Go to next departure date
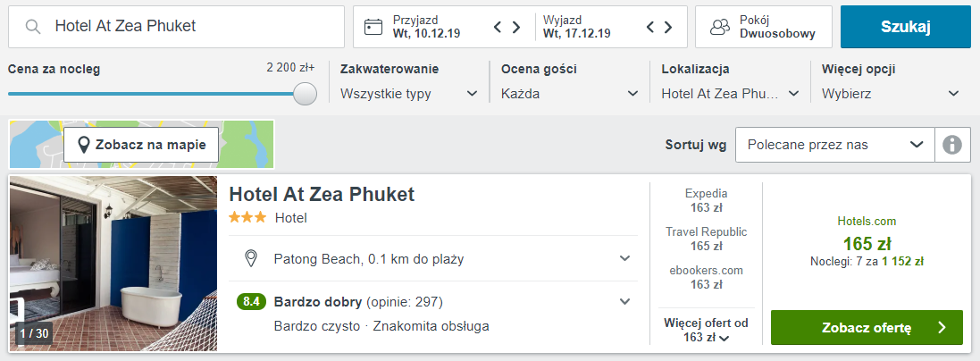Viewport: 980px width, 361px height. (669, 27)
